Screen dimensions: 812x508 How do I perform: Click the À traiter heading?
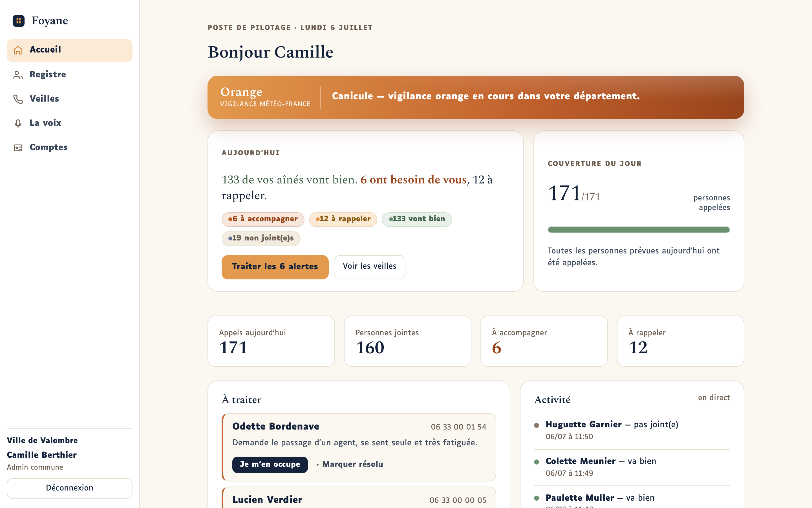[241, 400]
